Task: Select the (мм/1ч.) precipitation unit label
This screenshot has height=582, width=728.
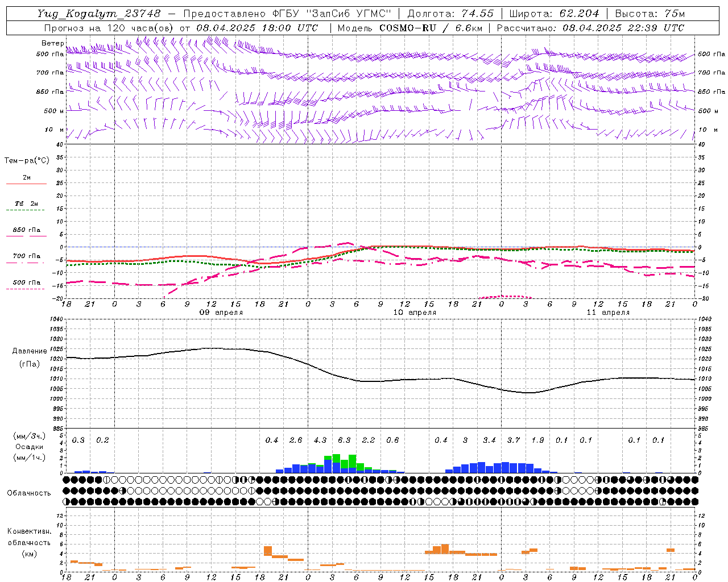Action: coord(30,458)
